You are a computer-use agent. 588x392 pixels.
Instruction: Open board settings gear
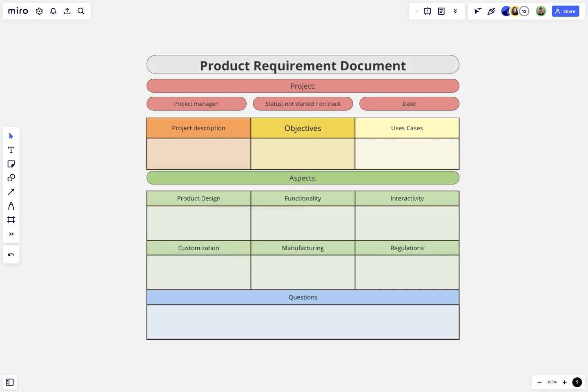[x=39, y=11]
